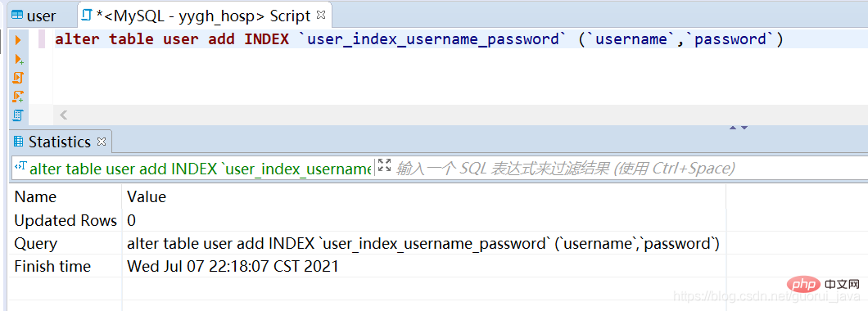The height and width of the screenshot is (311, 868).
Task: Run the SQL statement with the orange play icon
Action: pos(18,39)
